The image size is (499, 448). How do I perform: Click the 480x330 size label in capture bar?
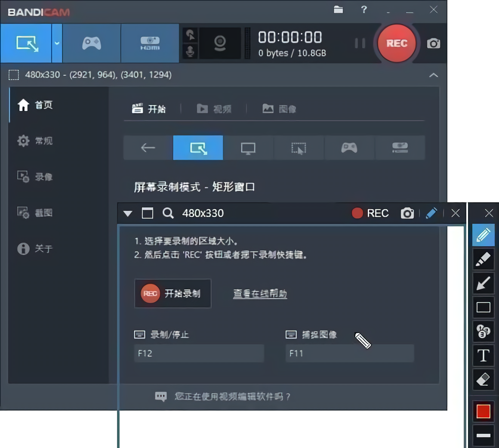203,213
